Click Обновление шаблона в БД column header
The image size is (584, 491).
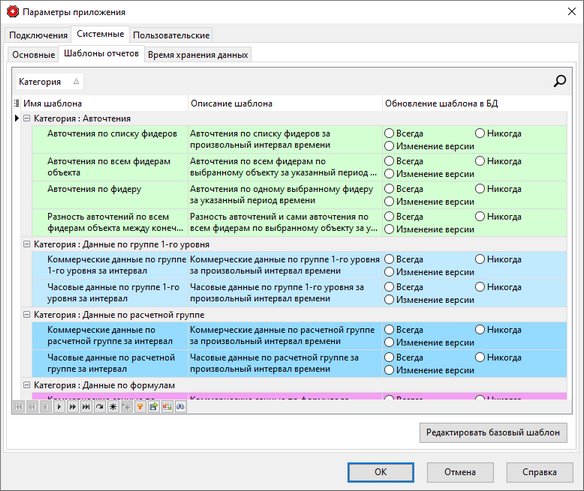coord(475,103)
